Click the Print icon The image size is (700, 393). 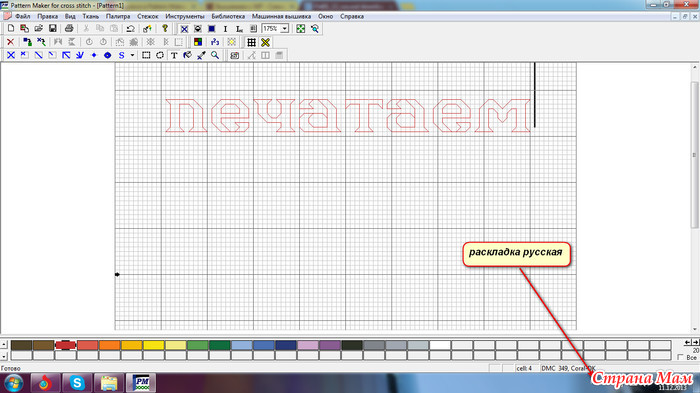(x=69, y=29)
